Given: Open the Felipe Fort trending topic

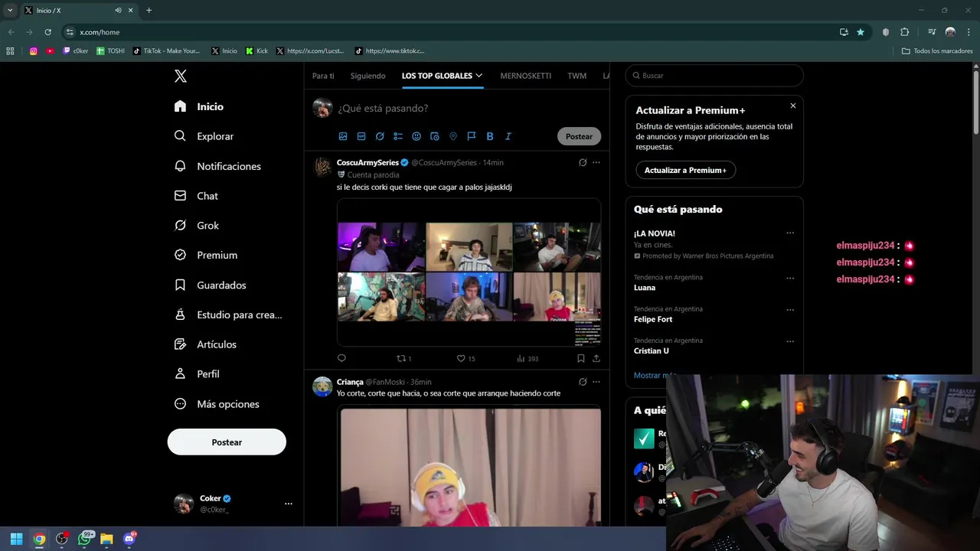Looking at the screenshot, I should (653, 319).
